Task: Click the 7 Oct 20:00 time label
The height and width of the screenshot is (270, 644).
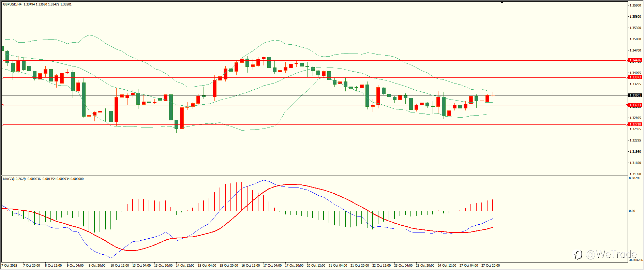Action: point(32,266)
